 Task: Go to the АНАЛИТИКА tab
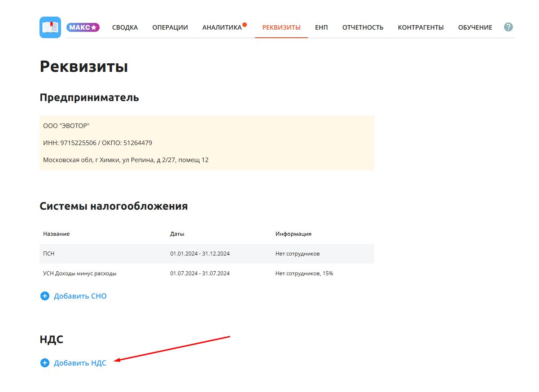222,27
